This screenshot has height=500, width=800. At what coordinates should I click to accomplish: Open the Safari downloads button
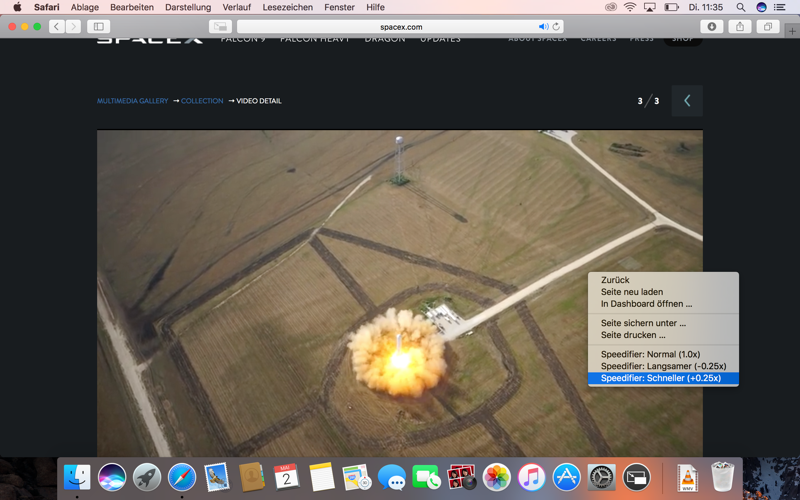pyautogui.click(x=711, y=27)
